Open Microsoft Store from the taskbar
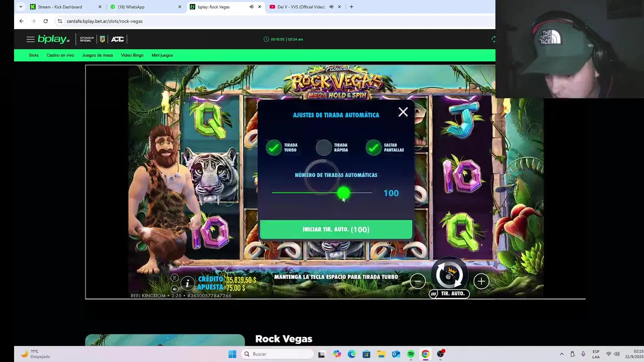Image resolution: width=644 pixels, height=362 pixels. pyautogui.click(x=366, y=354)
